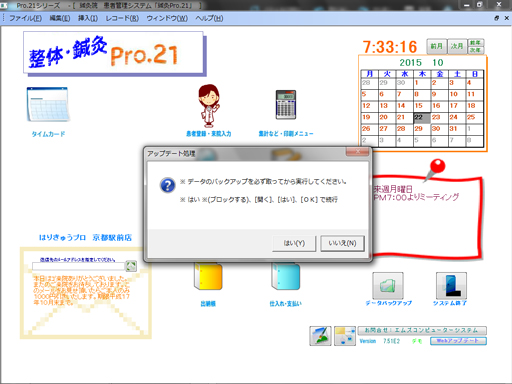
Task: Click the network computers icon at bottom
Action: pyautogui.click(x=345, y=336)
